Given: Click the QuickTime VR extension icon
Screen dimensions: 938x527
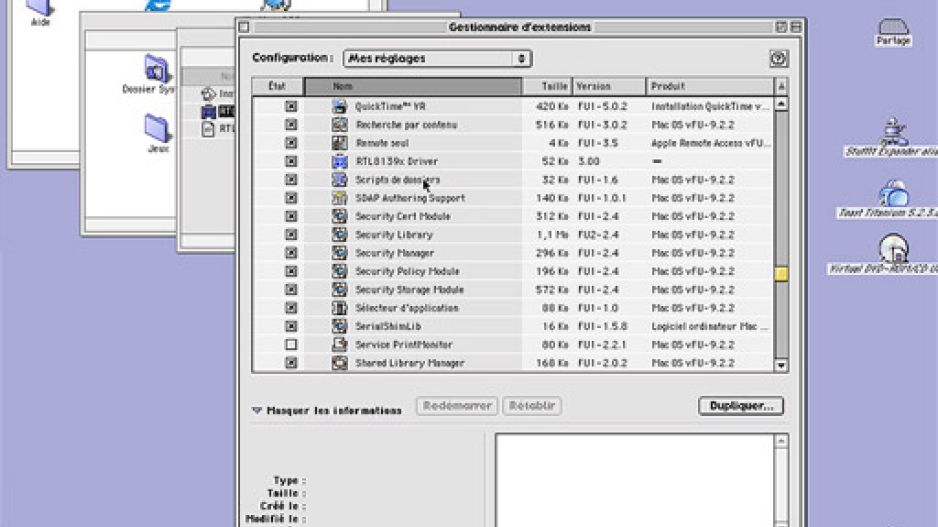Looking at the screenshot, I should (x=339, y=106).
